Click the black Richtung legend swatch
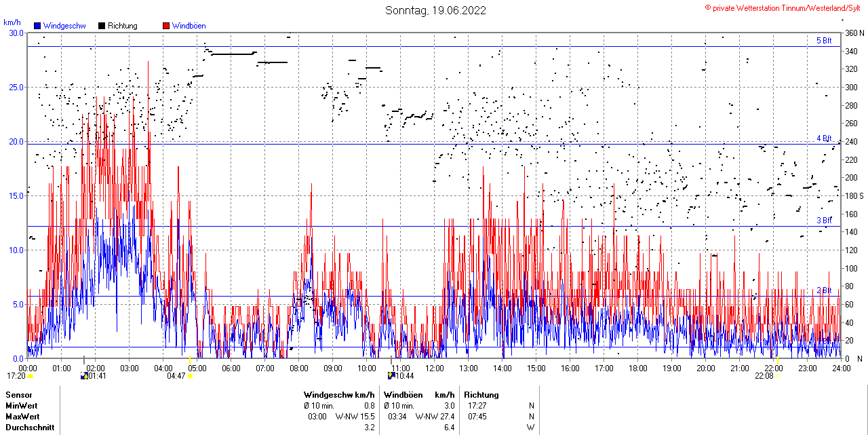The height and width of the screenshot is (435, 868). pos(102,26)
